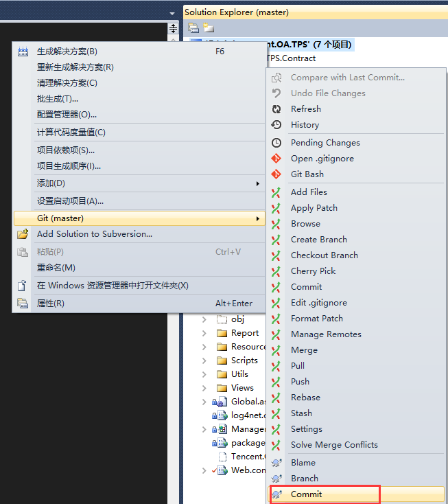Click the Add Solution to Subversion folder icon
This screenshot has width=448, height=504.
tap(23, 234)
